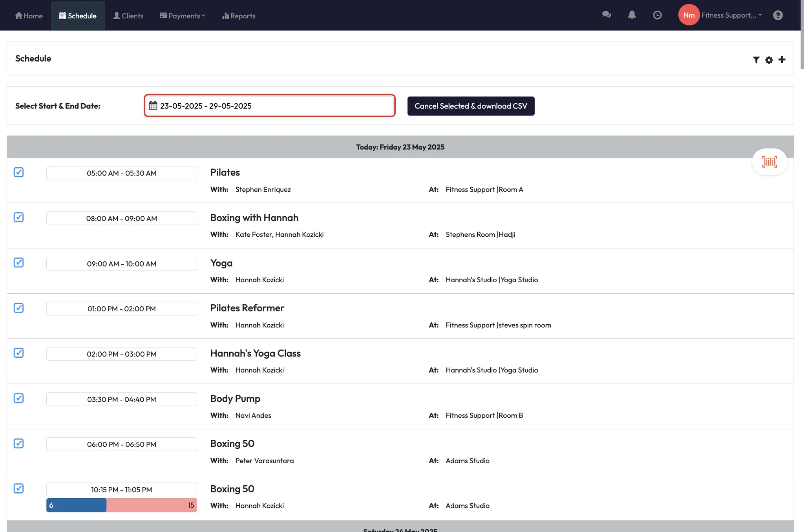Screen dimensions: 804x532
Task: Click Cancel Selected & download CSV
Action: (x=470, y=106)
